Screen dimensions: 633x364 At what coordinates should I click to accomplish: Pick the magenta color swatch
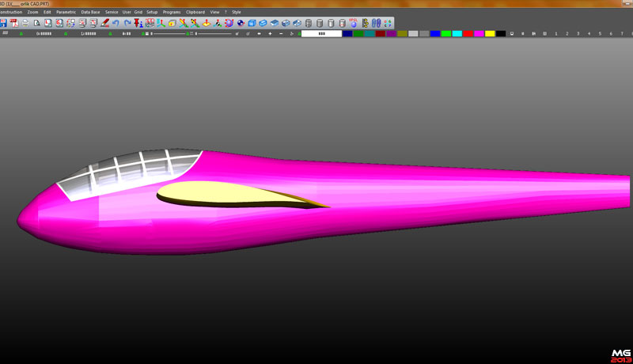tap(479, 34)
